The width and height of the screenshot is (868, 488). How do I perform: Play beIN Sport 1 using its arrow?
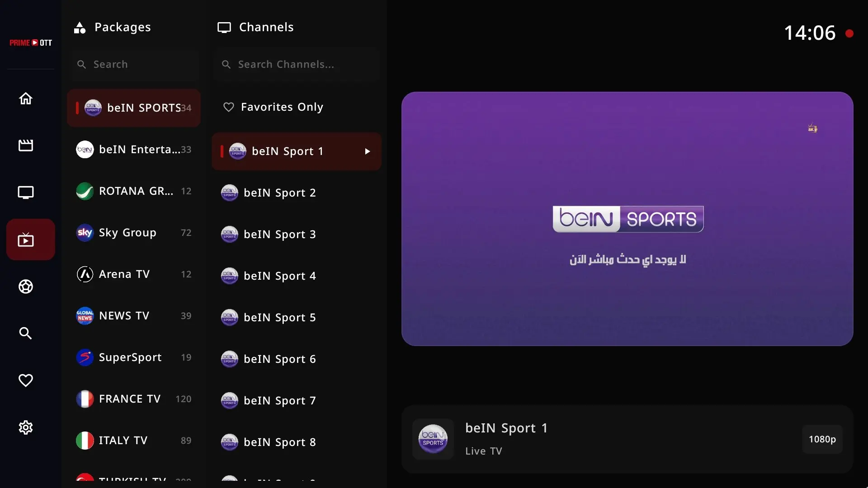pyautogui.click(x=368, y=152)
